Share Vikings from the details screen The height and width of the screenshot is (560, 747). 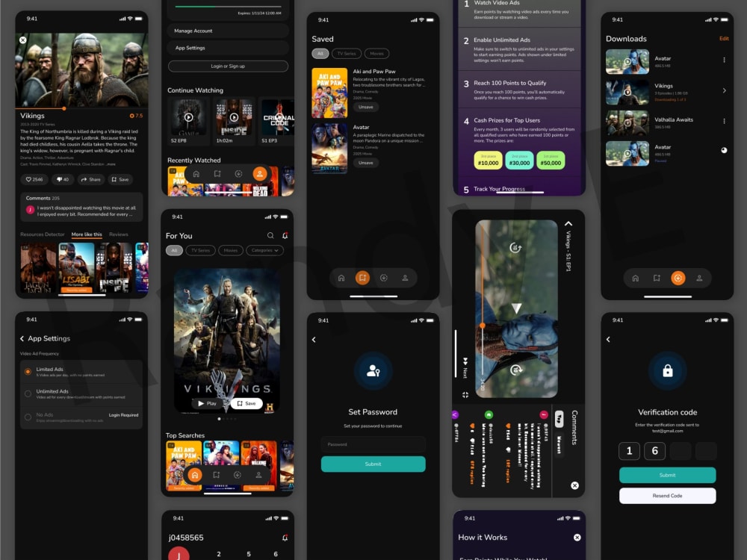90,179
